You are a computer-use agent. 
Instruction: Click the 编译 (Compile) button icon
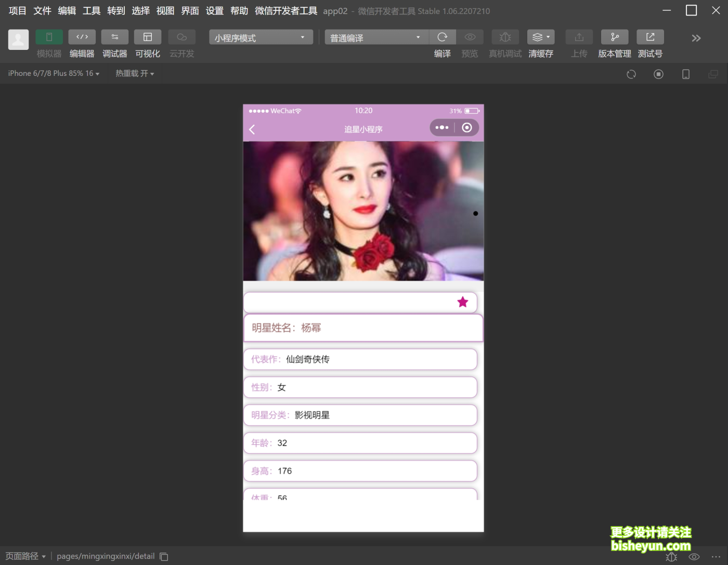coord(443,37)
